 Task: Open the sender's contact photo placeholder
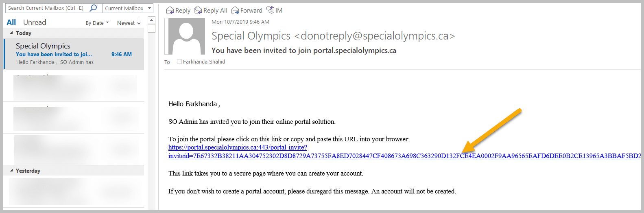coord(187,36)
